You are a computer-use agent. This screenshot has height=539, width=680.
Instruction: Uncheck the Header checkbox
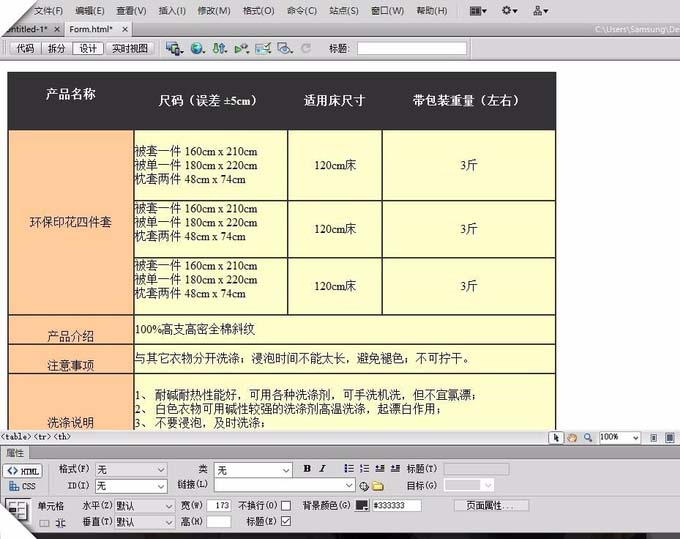(286, 521)
